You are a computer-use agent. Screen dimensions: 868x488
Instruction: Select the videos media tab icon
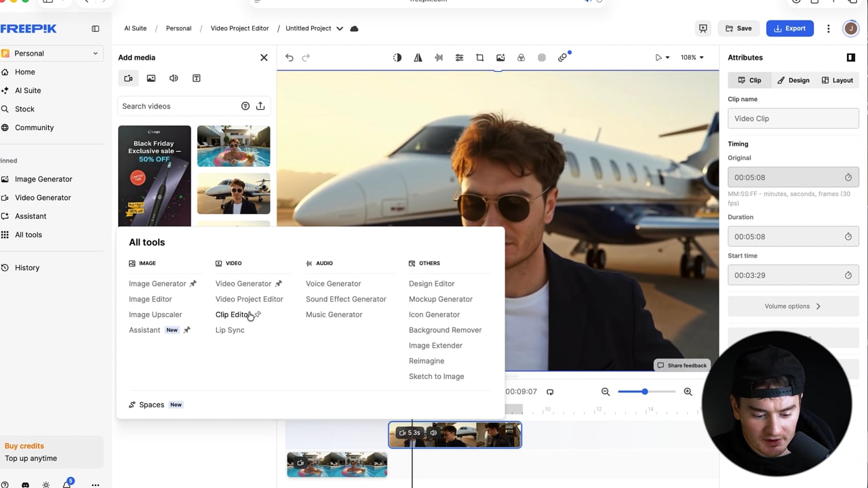coord(128,79)
